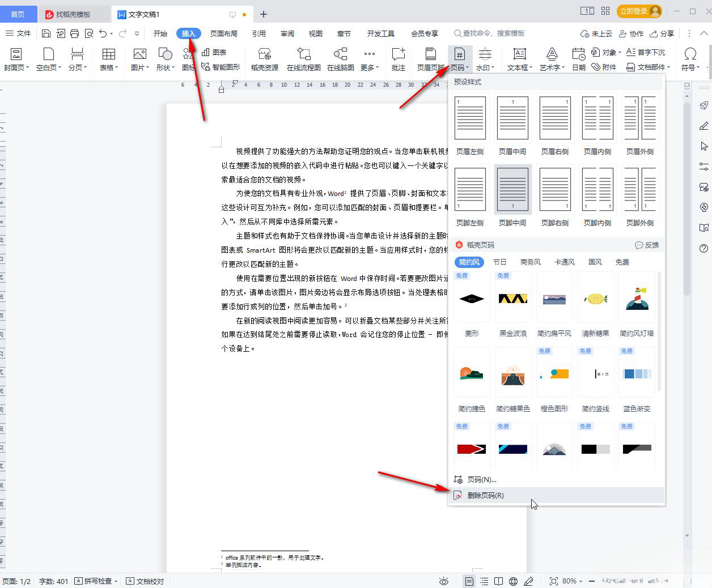Click the 分享 share button
The image size is (712, 588).
[662, 33]
